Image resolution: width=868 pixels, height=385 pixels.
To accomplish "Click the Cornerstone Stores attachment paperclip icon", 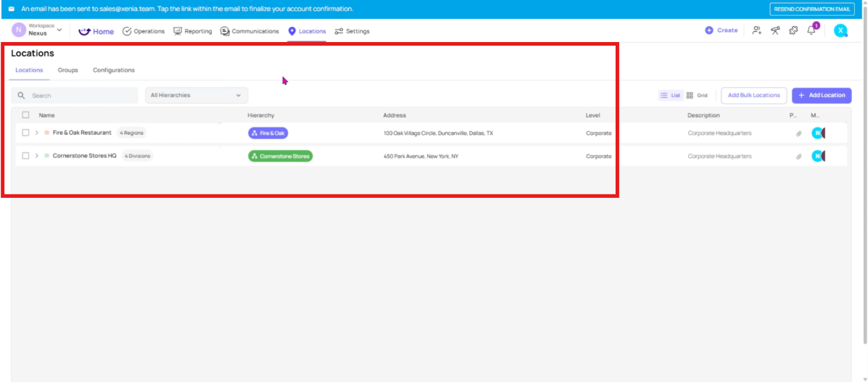I will (798, 157).
